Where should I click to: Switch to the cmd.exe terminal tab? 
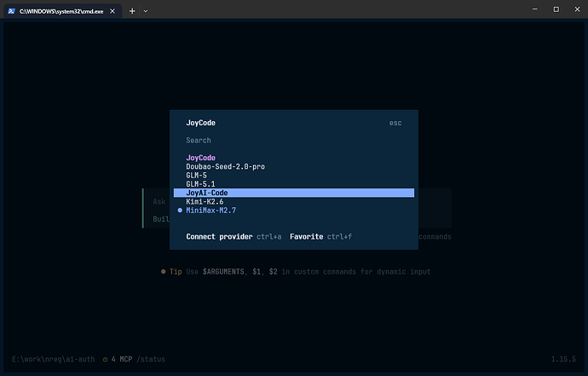pos(62,11)
